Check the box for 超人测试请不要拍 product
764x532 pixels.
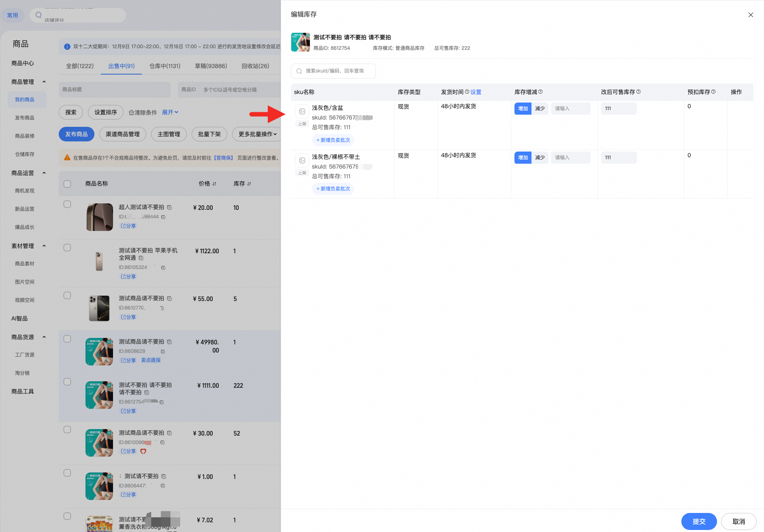click(67, 204)
